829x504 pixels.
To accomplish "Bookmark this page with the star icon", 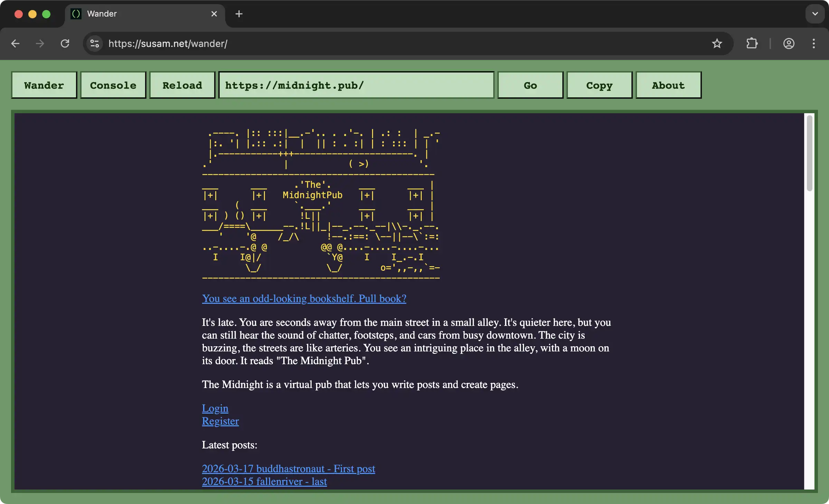I will (x=717, y=43).
